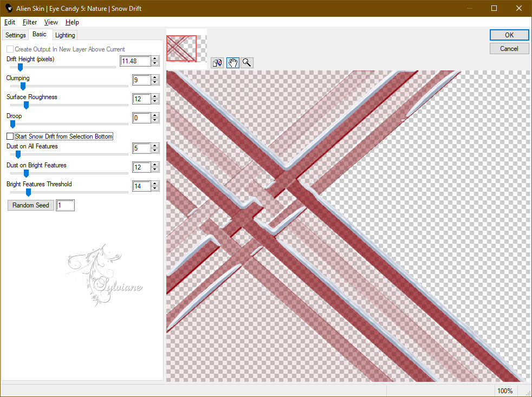Viewport: 532px width, 397px height.
Task: Click the Bright Features Threshold slider handle
Action: (x=29, y=192)
